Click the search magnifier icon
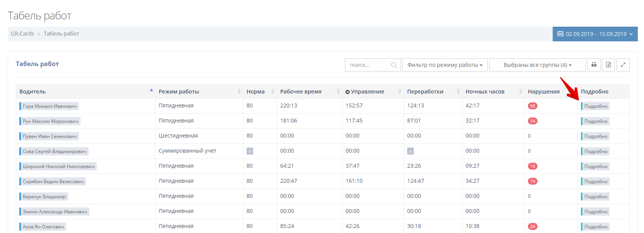Viewport: 644px width, 233px height. click(394, 65)
